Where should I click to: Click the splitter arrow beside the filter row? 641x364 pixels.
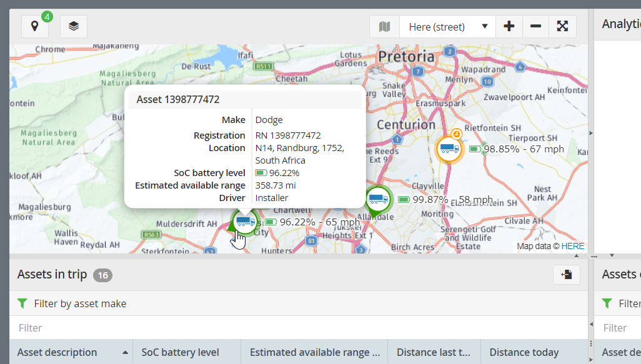click(591, 325)
